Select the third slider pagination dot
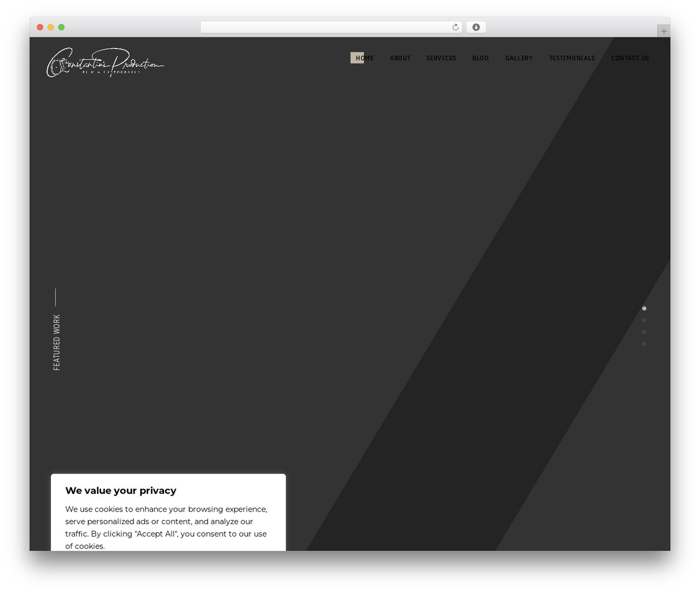 pyautogui.click(x=644, y=332)
